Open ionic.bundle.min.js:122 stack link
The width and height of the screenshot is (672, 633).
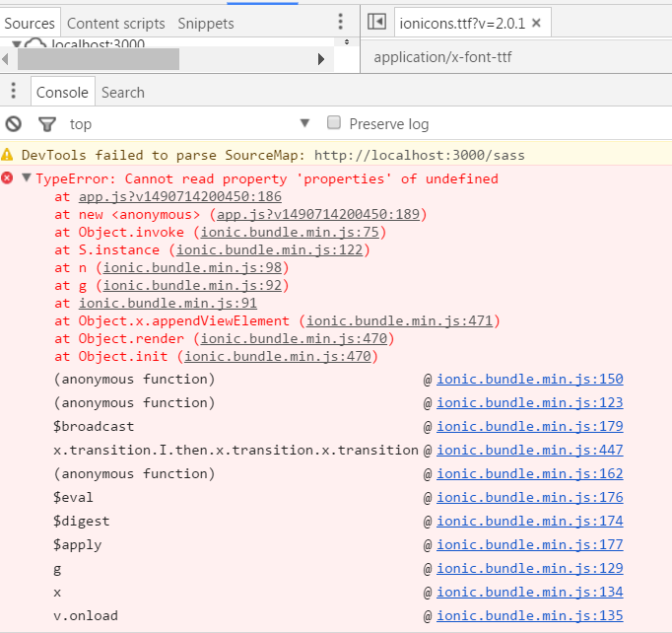[270, 249]
